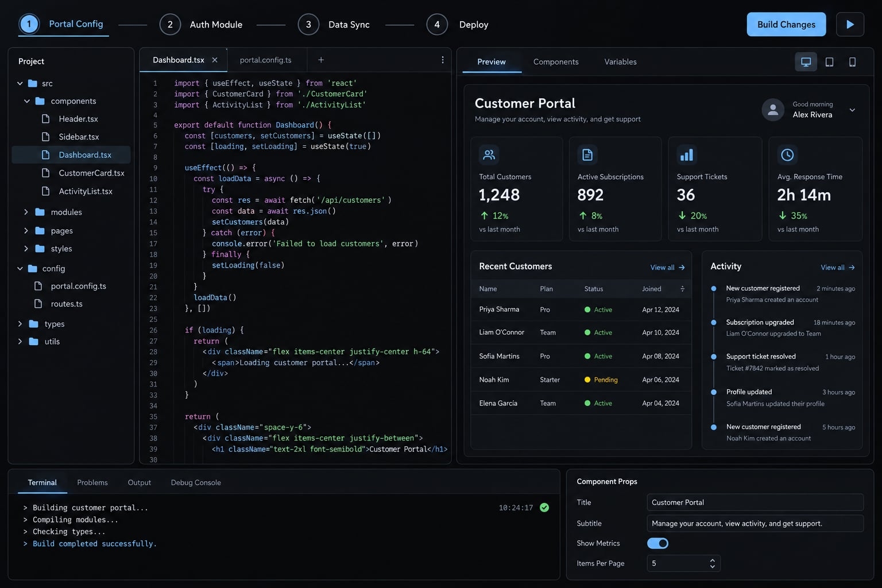Image resolution: width=882 pixels, height=588 pixels.
Task: Open the user dropdown next to Alex Rivera
Action: (x=852, y=110)
